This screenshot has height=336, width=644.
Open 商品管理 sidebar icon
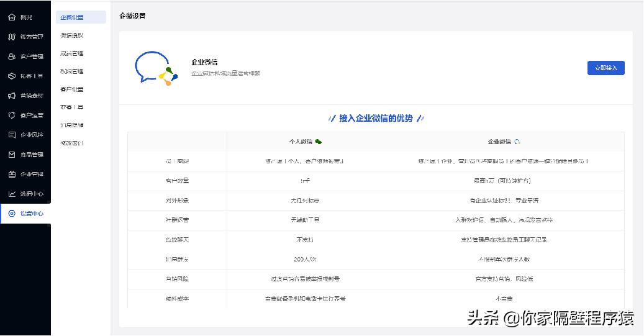(x=12, y=155)
